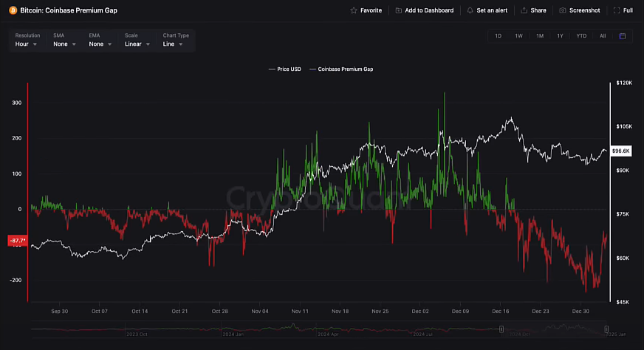Select the 1D time range button
644x350 pixels.
pyautogui.click(x=498, y=36)
